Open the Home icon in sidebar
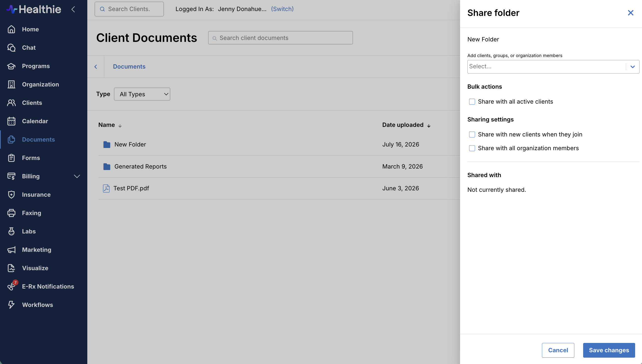 click(11, 29)
